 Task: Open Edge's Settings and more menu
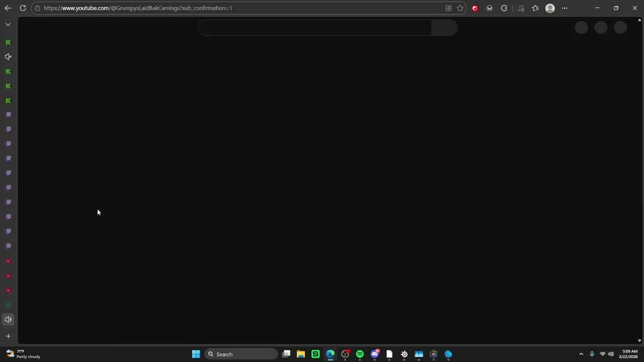coord(565,8)
